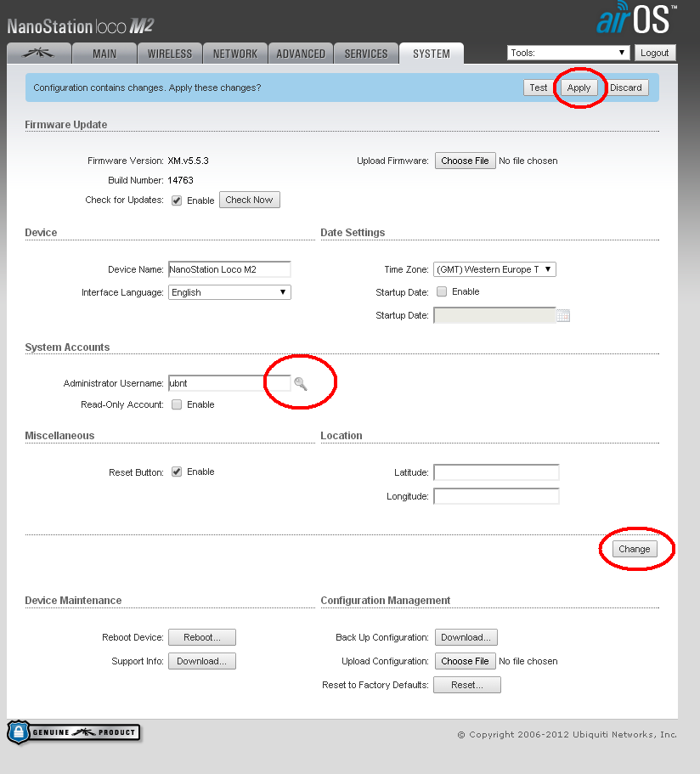Expand the Interface Language dropdown
The image size is (700, 774).
coord(229,292)
